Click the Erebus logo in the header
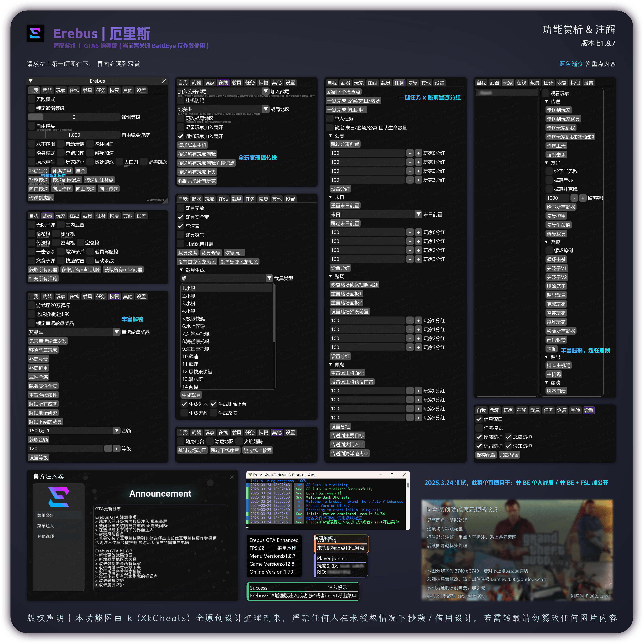 (x=35, y=33)
